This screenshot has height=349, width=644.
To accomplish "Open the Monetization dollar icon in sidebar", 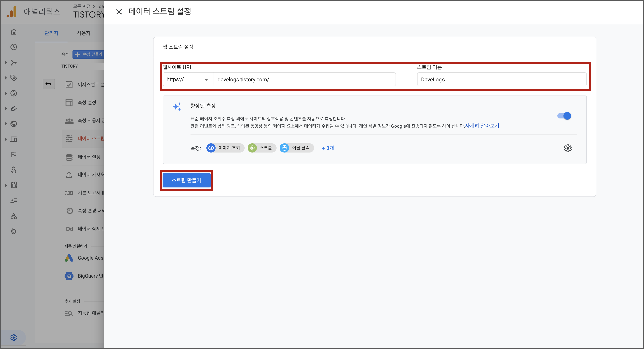I will click(x=14, y=93).
